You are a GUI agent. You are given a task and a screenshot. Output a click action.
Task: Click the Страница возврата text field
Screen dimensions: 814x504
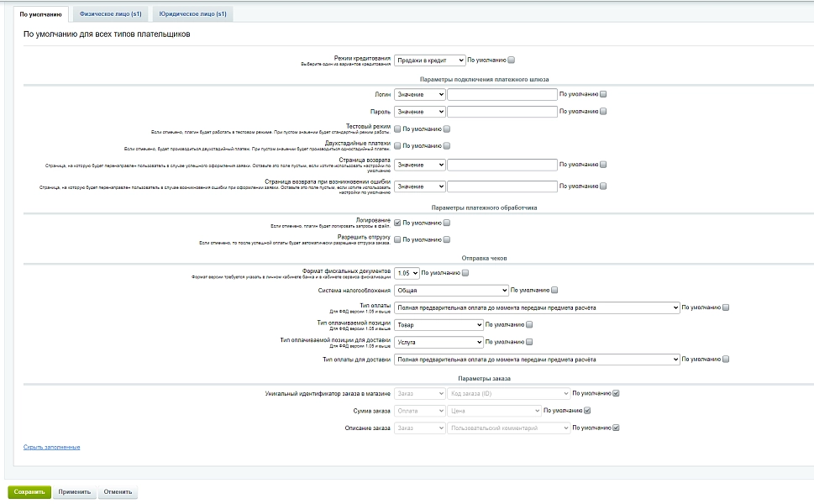(x=502, y=165)
